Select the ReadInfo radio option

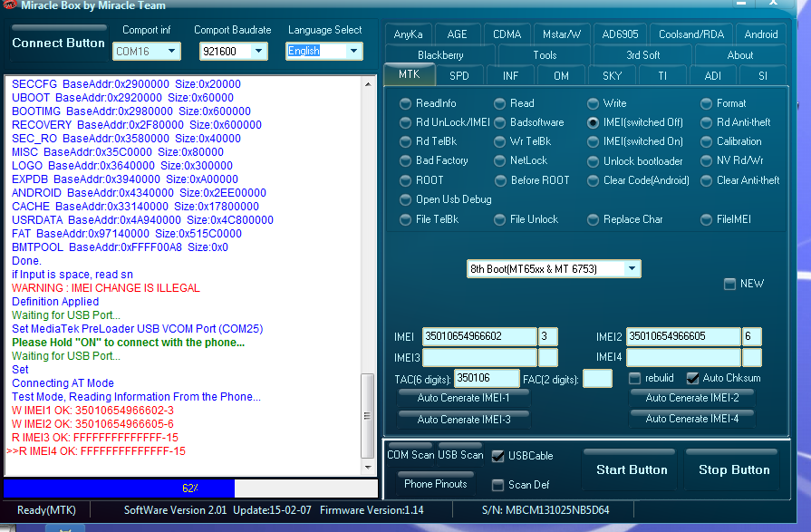click(x=406, y=103)
